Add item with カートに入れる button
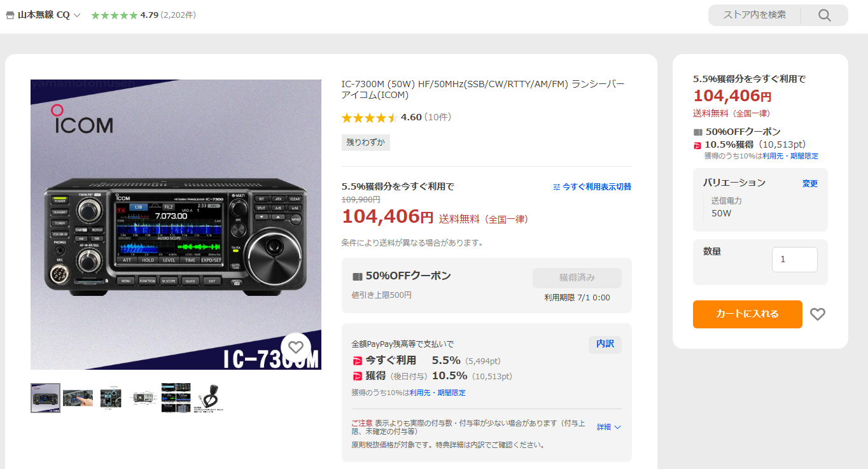This screenshot has height=469, width=868. click(747, 314)
